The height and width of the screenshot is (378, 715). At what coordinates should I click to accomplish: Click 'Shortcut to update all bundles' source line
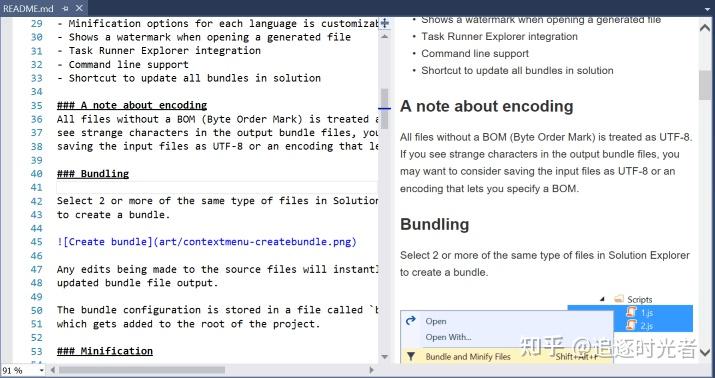195,78
